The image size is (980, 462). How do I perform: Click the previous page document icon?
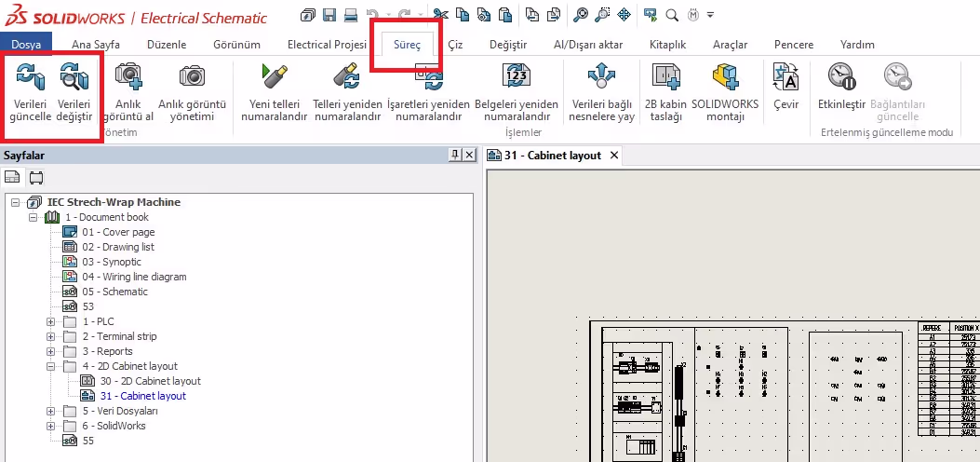click(531, 15)
